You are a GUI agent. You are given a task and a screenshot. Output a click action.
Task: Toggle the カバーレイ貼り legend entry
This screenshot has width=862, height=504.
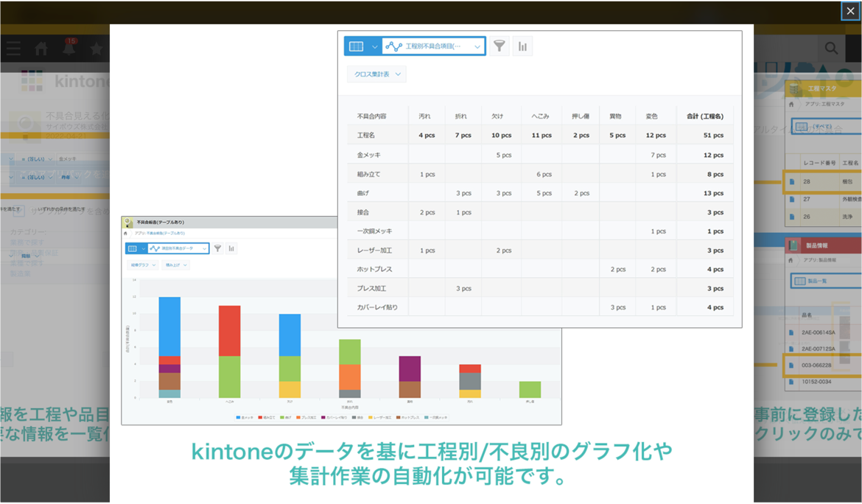pyautogui.click(x=333, y=418)
